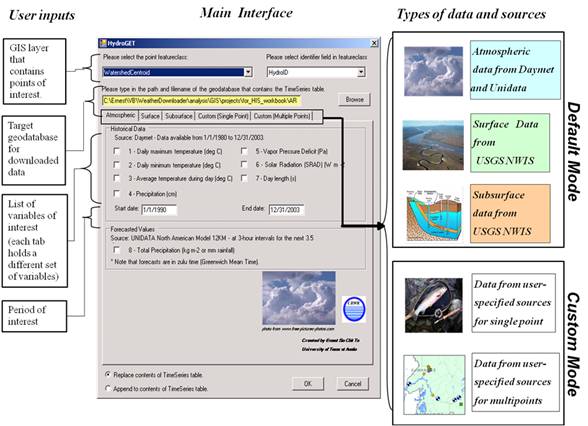
Task: Click the CRWR round logo
Action: click(354, 309)
